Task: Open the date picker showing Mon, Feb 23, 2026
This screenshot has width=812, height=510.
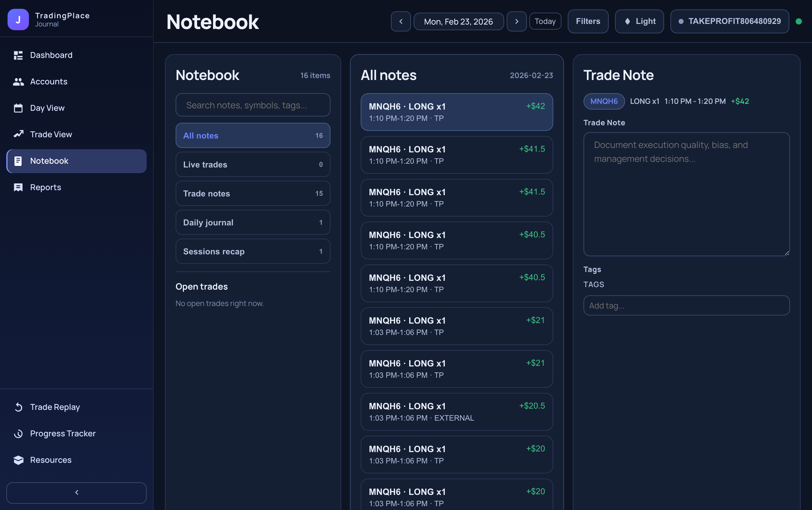Action: click(x=459, y=21)
